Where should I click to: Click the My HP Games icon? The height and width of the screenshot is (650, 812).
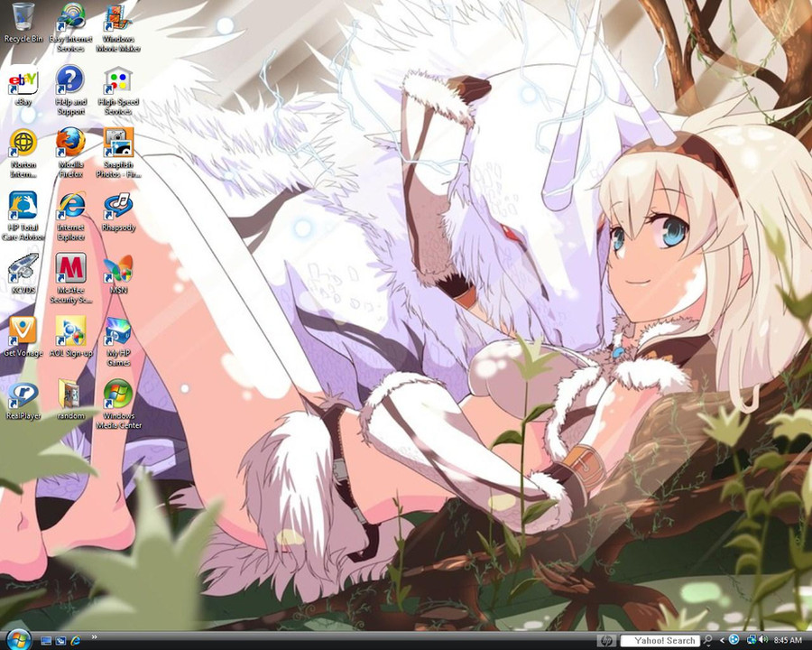118,341
